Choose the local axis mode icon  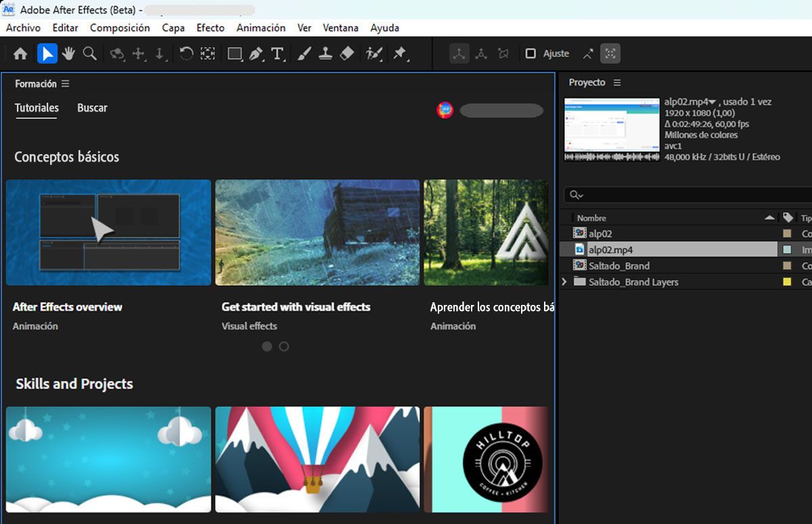[459, 53]
